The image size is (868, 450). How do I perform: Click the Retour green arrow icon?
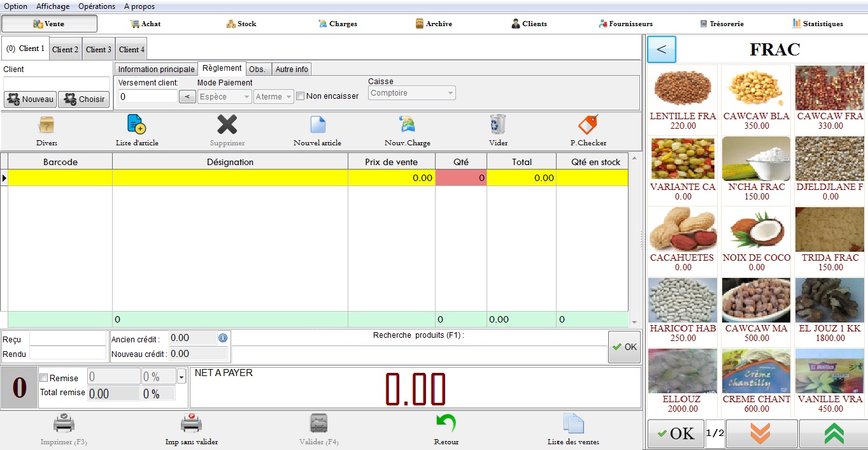(446, 424)
